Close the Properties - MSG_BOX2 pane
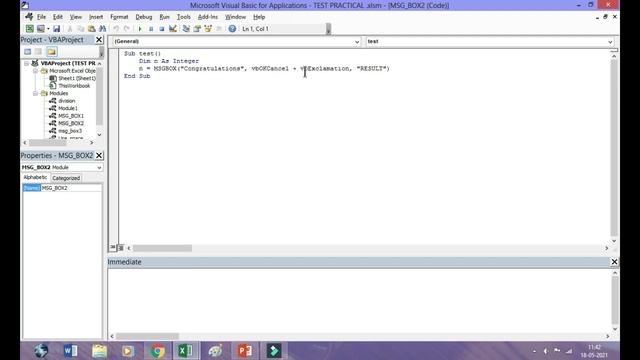Screen dimensions: 640x360 tap(99, 156)
